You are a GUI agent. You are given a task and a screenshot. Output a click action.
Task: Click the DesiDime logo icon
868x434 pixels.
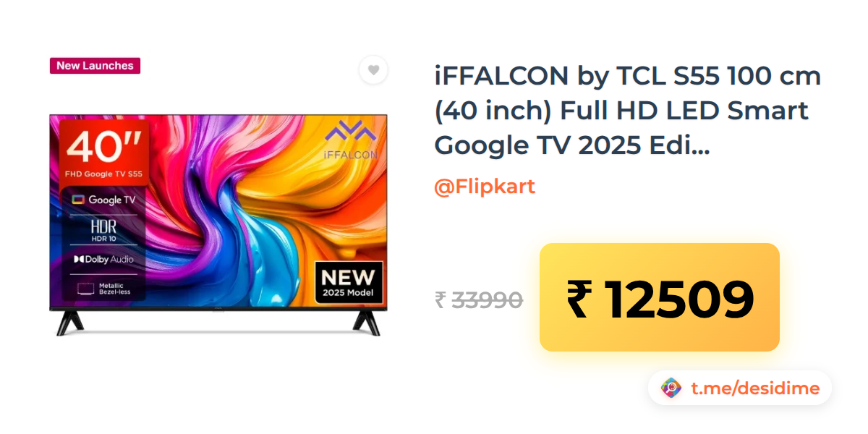pyautogui.click(x=672, y=388)
